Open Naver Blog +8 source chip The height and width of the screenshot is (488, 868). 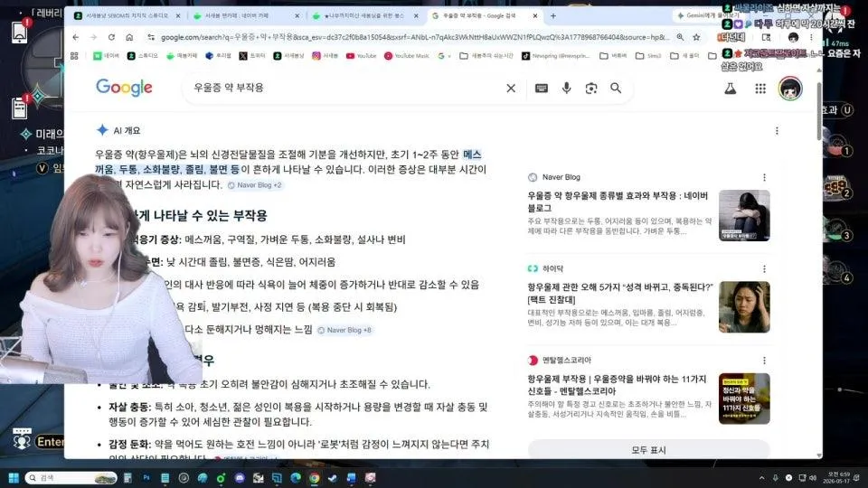(344, 330)
